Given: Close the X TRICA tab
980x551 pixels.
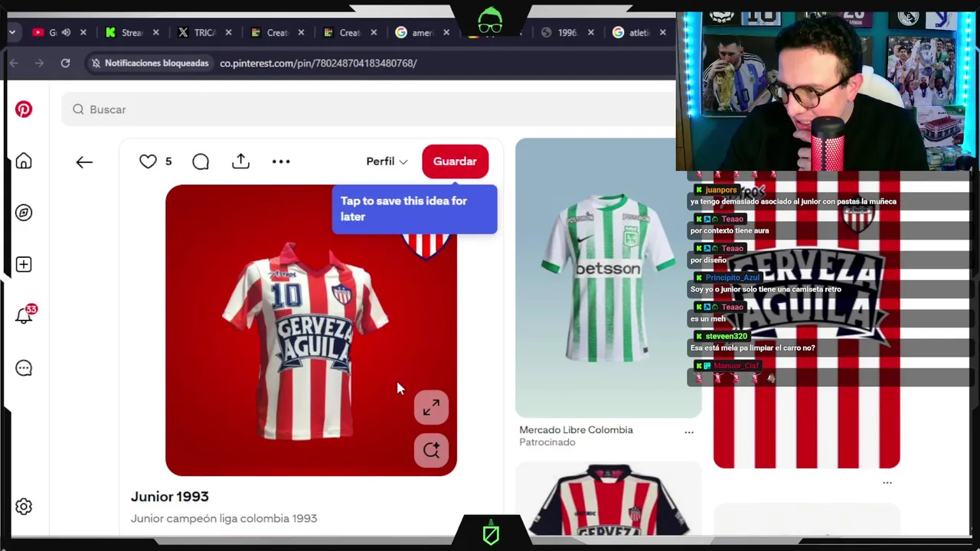Looking at the screenshot, I should 228,32.
